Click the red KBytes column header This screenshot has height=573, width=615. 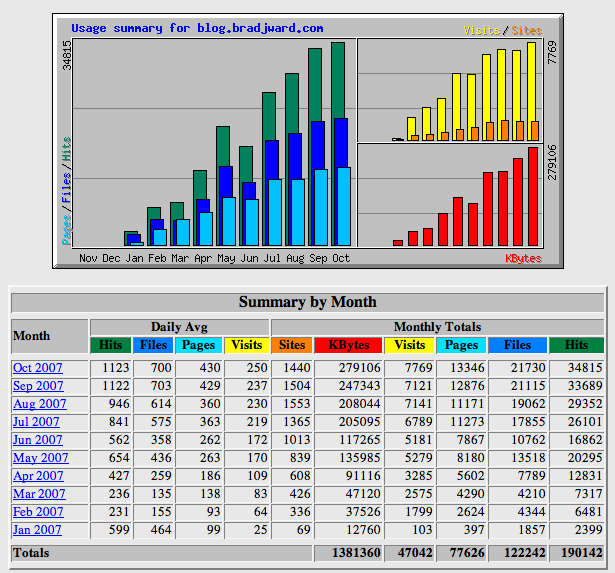click(x=349, y=345)
